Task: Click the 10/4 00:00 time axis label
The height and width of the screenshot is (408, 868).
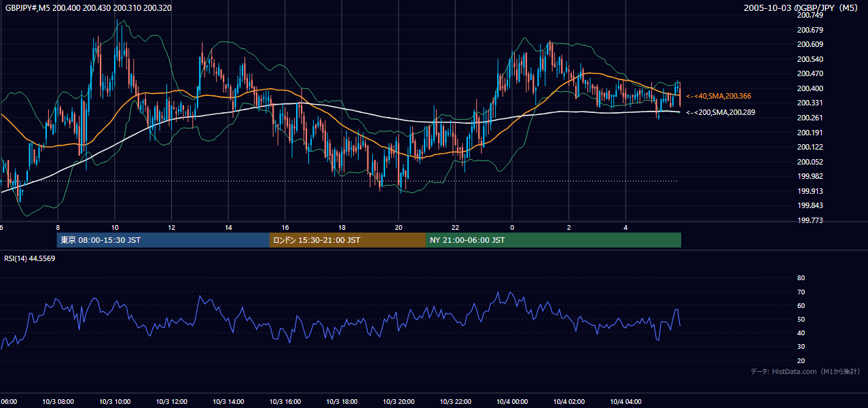Action: pos(511,402)
